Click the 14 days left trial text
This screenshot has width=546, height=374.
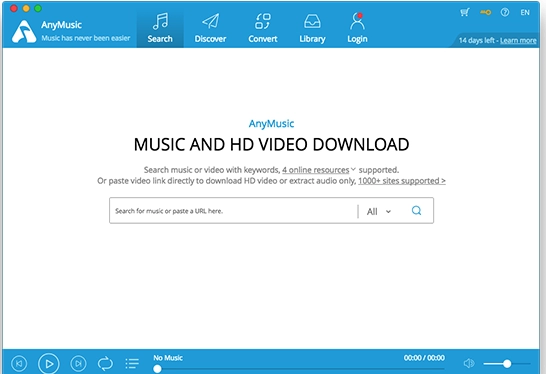pyautogui.click(x=477, y=40)
